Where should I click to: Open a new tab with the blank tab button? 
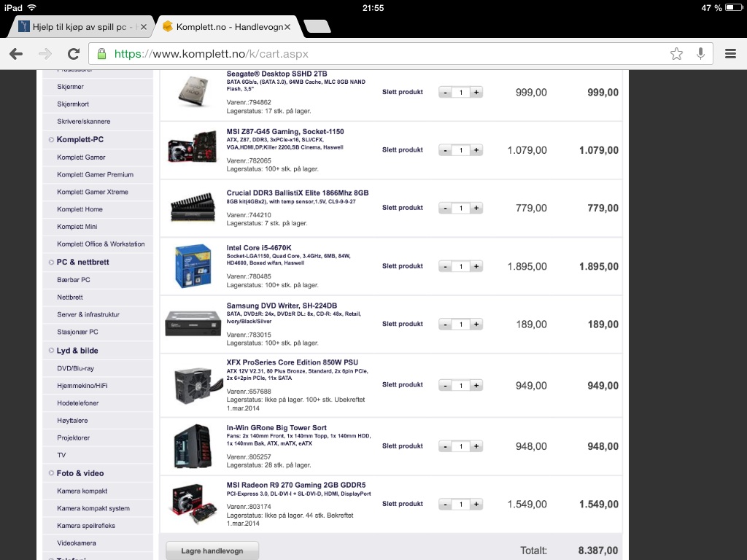pyautogui.click(x=317, y=27)
